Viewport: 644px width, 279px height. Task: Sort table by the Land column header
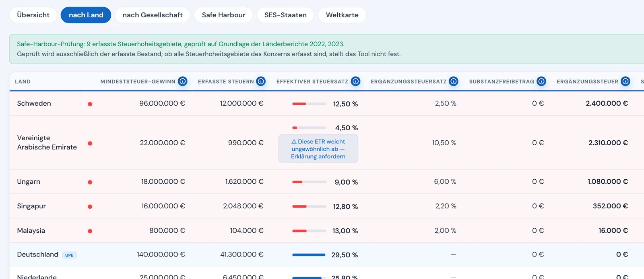click(23, 81)
